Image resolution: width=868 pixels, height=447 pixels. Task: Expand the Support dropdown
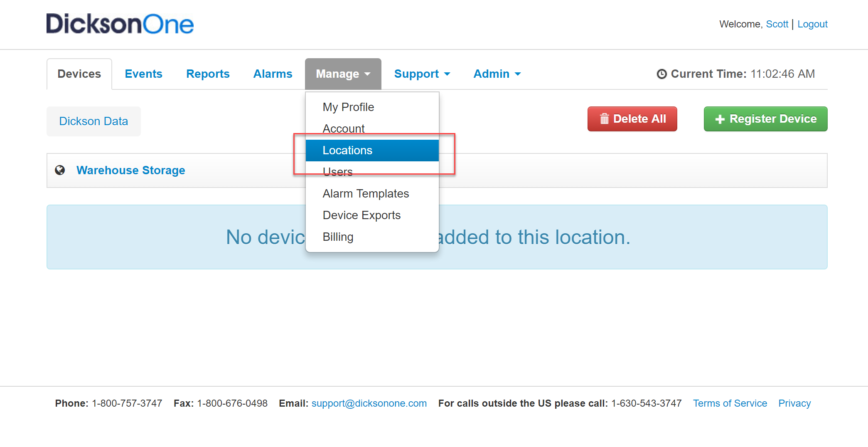(x=422, y=74)
